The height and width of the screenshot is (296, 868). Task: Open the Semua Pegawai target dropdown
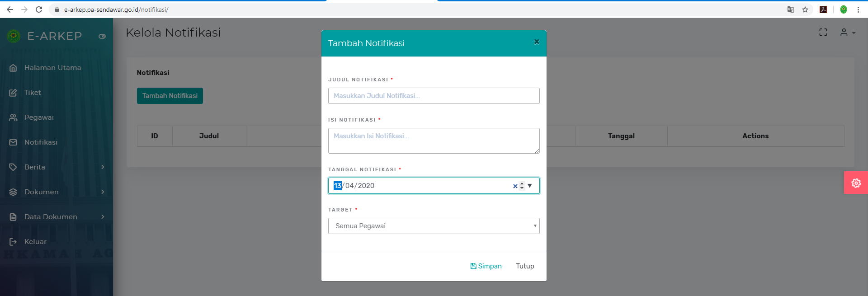434,226
